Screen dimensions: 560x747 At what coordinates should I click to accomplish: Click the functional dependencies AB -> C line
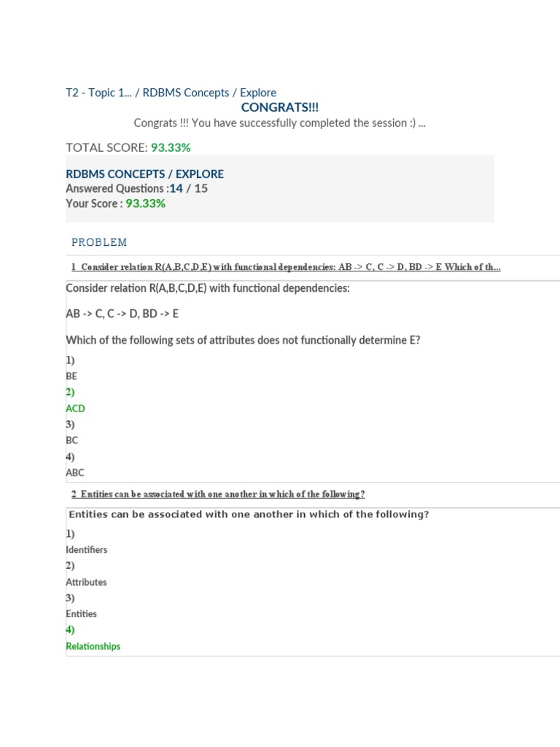[122, 314]
